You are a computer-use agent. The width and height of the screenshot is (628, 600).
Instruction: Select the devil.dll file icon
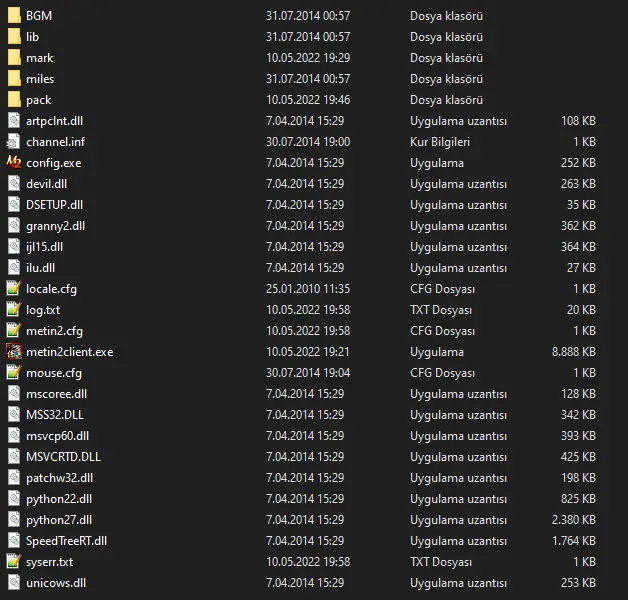[14, 184]
